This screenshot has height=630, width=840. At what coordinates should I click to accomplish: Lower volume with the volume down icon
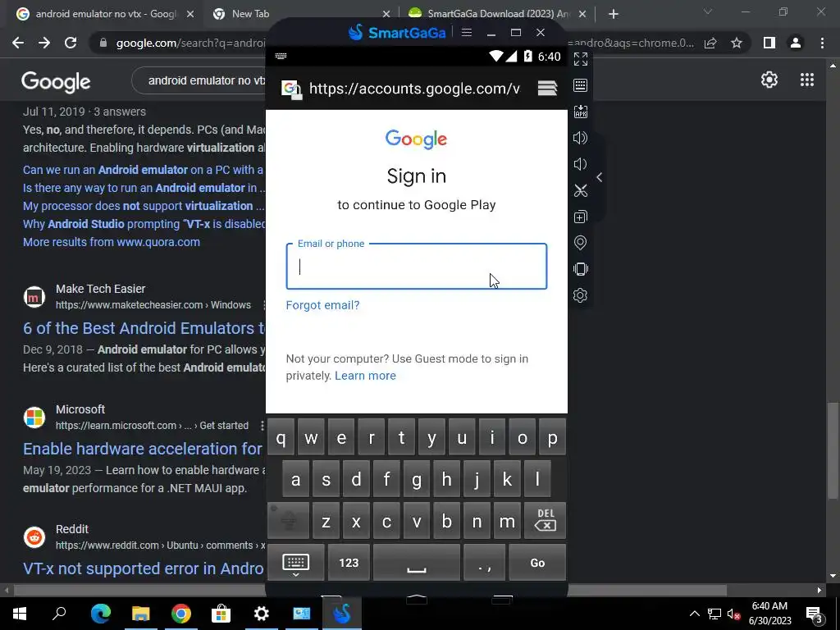point(581,164)
